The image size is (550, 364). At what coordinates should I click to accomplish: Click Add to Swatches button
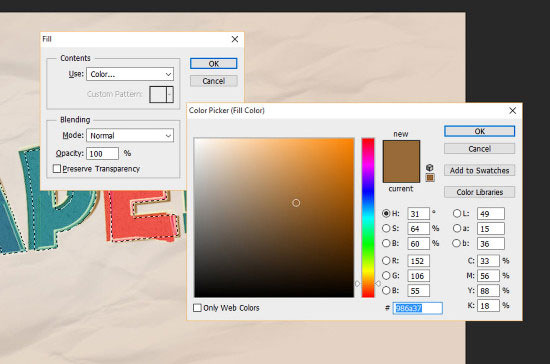tap(479, 170)
